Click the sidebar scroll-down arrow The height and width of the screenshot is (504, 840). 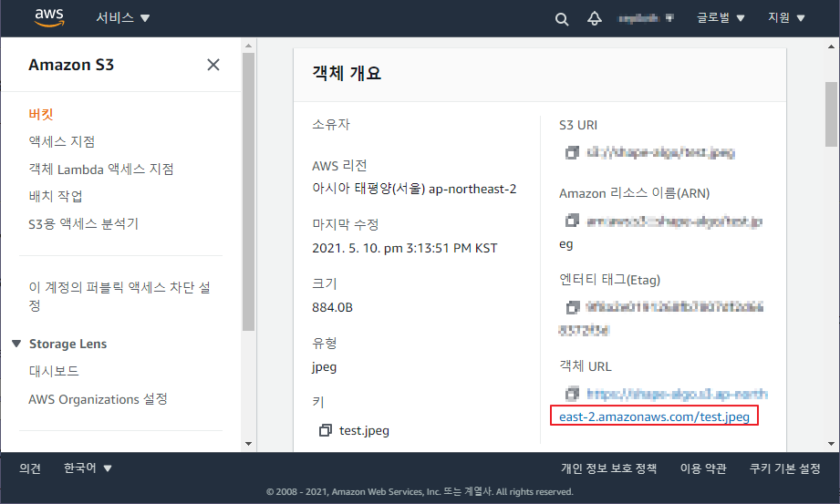tap(248, 444)
